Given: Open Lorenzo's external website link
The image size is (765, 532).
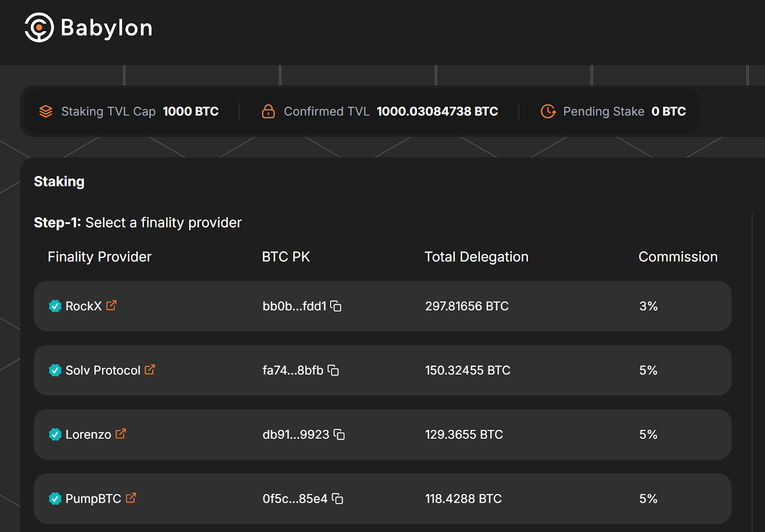Looking at the screenshot, I should (x=120, y=434).
